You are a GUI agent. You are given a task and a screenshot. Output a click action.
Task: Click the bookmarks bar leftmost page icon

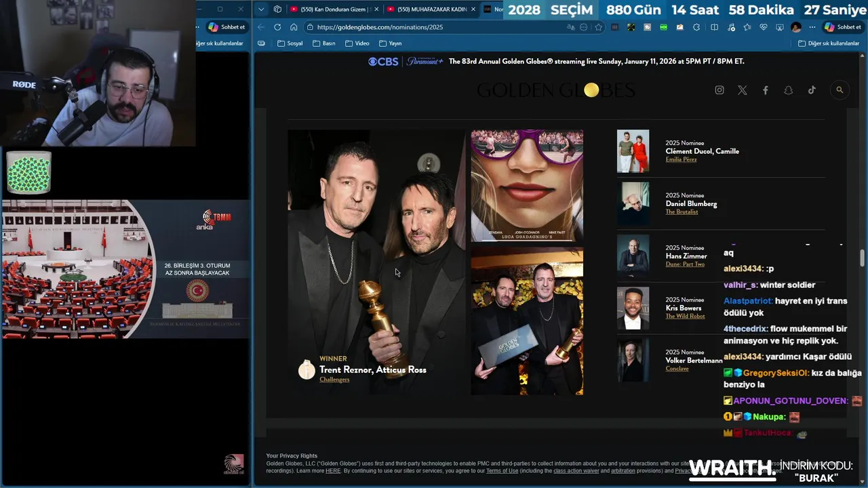click(261, 43)
